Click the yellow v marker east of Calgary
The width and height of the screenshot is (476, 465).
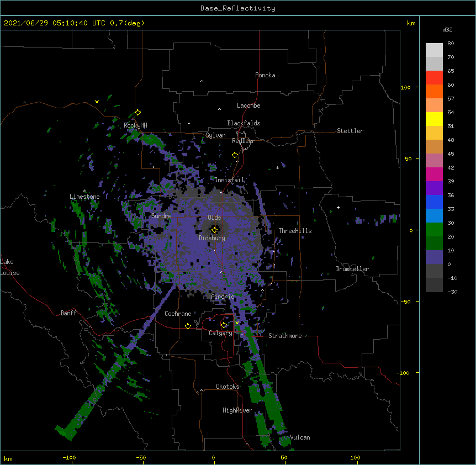pos(237,323)
